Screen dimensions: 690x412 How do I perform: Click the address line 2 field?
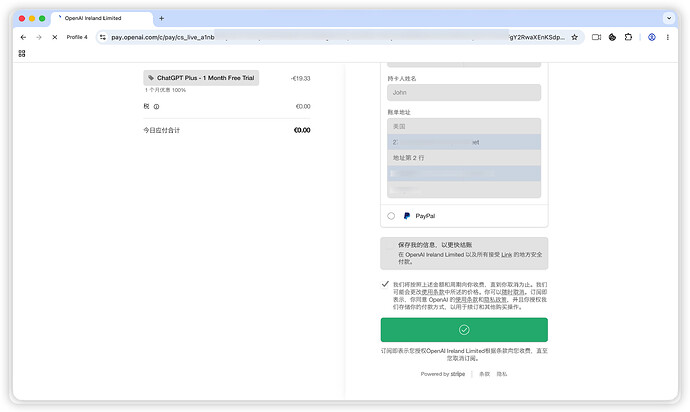coord(464,158)
